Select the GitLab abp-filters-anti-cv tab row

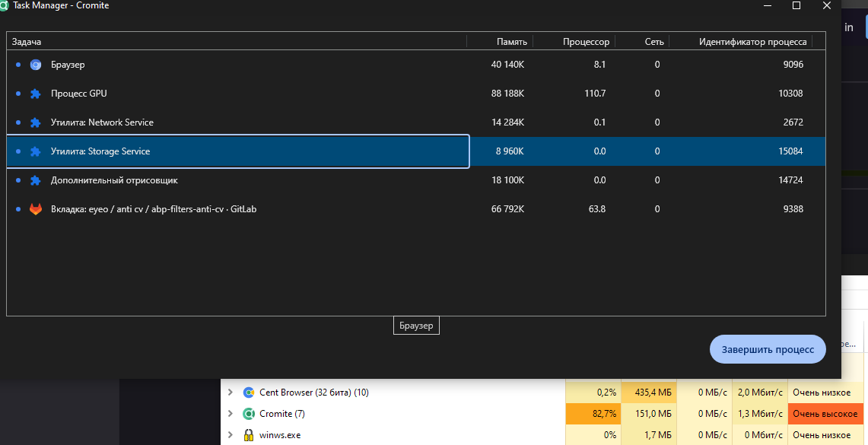228,209
